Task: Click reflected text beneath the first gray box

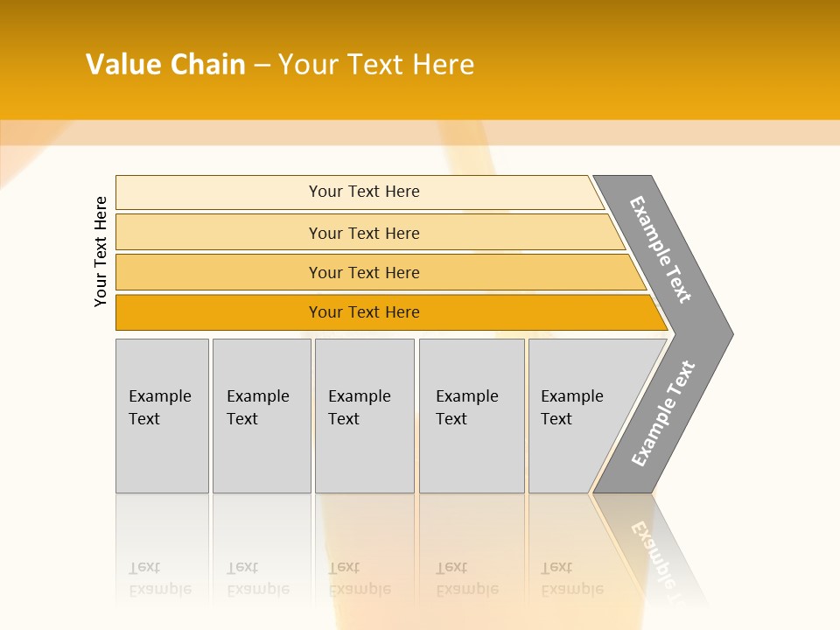Action: click(160, 579)
